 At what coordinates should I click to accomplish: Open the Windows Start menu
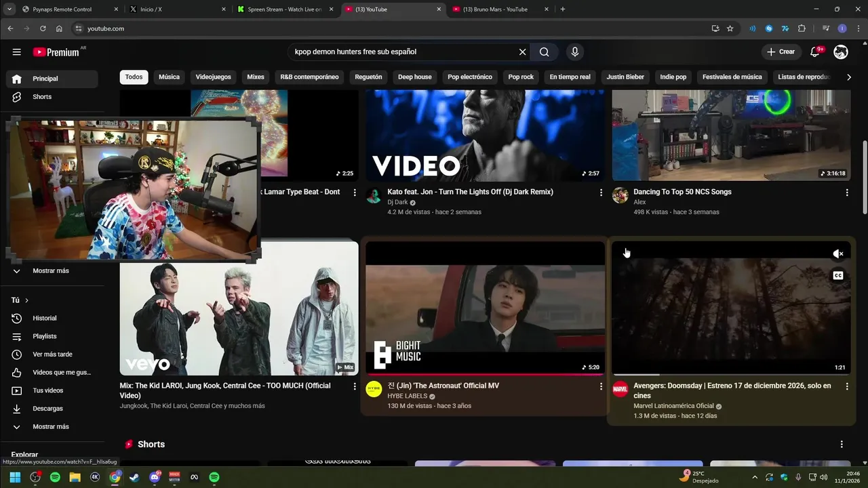[x=15, y=477]
